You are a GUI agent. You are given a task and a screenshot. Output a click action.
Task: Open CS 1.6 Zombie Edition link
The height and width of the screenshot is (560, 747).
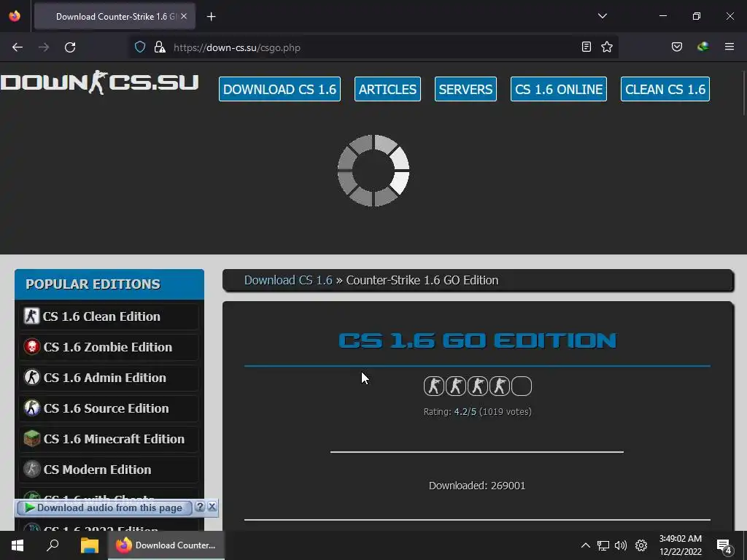point(109,347)
